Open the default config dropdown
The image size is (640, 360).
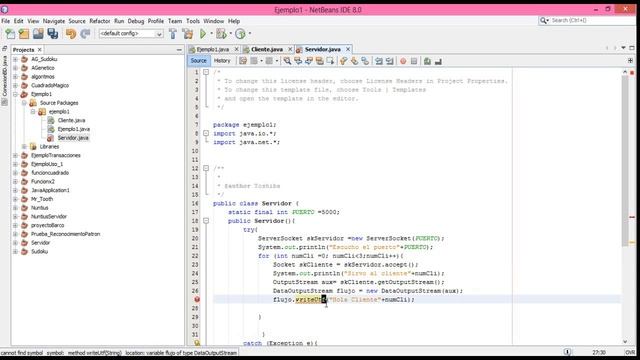tap(131, 34)
